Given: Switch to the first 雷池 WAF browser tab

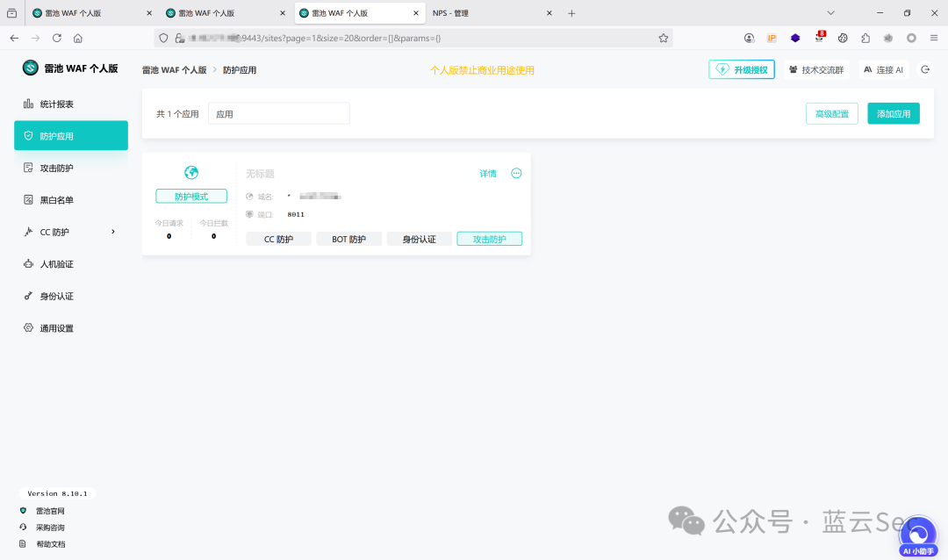Looking at the screenshot, I should (90, 12).
